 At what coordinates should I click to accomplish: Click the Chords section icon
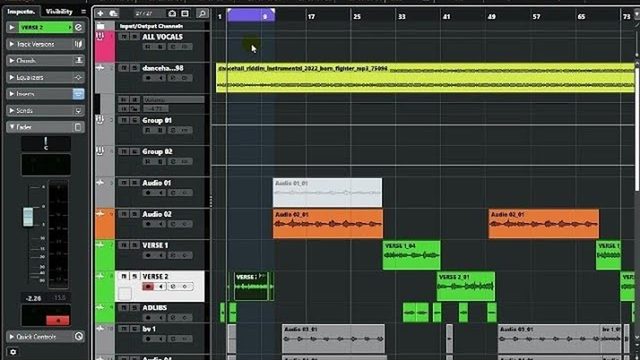tap(79, 61)
